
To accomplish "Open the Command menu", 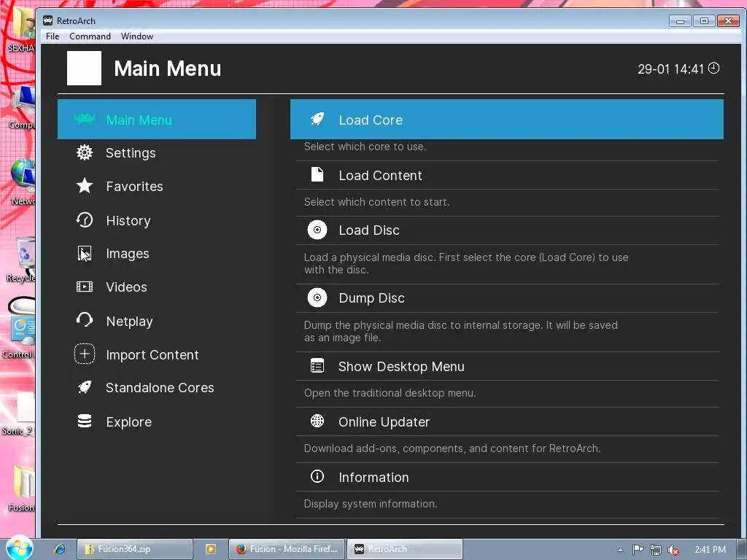I will click(90, 36).
